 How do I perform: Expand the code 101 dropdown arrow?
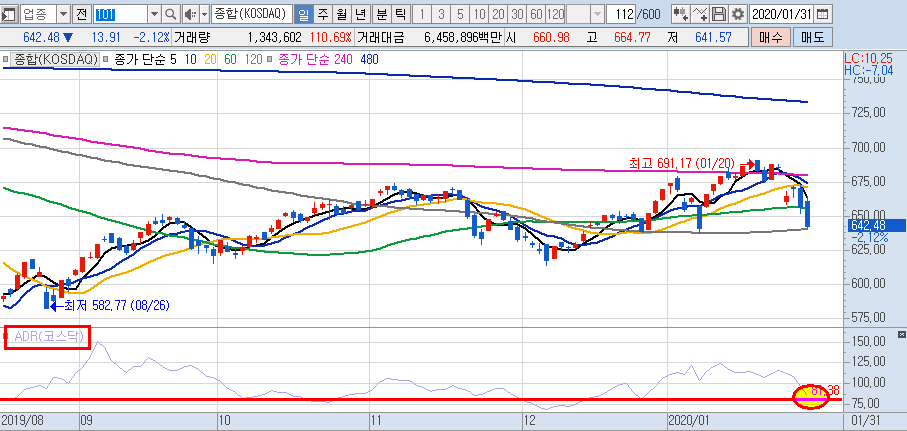point(154,13)
